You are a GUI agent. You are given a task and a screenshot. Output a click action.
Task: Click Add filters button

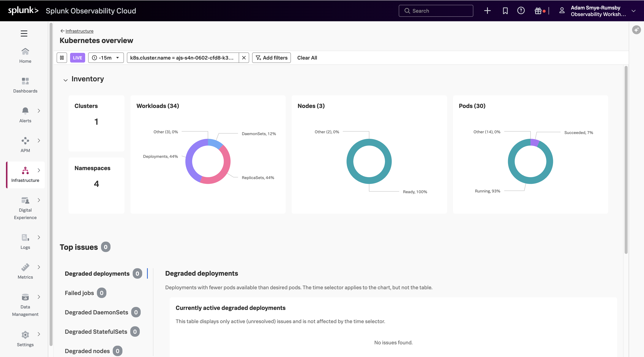click(272, 58)
